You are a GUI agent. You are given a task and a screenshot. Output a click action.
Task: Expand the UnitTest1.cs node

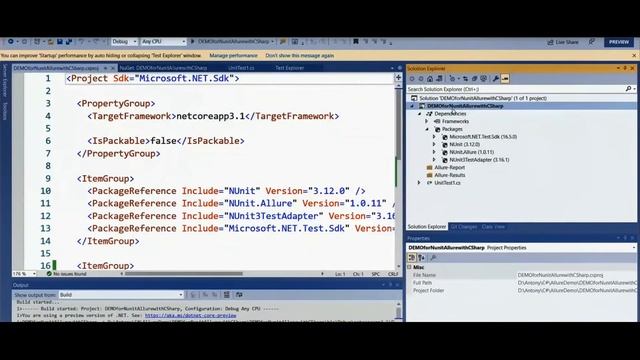(419, 183)
